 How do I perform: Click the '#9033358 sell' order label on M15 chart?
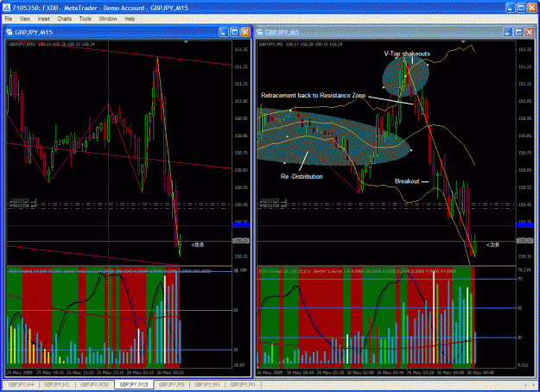(x=22, y=205)
